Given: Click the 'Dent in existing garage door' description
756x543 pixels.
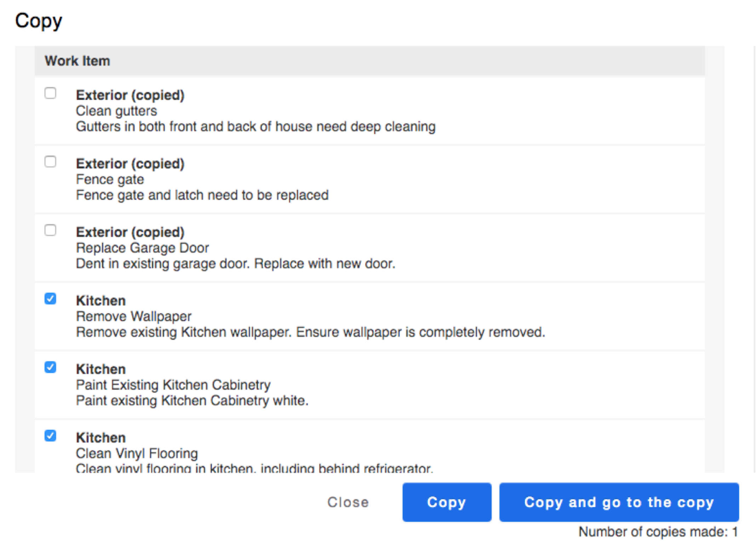Looking at the screenshot, I should pyautogui.click(x=235, y=264).
